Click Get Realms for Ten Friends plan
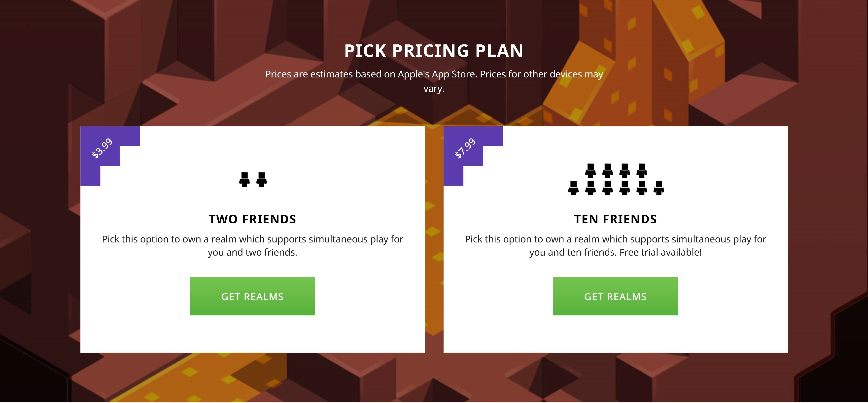Image resolution: width=868 pixels, height=403 pixels. click(x=615, y=296)
